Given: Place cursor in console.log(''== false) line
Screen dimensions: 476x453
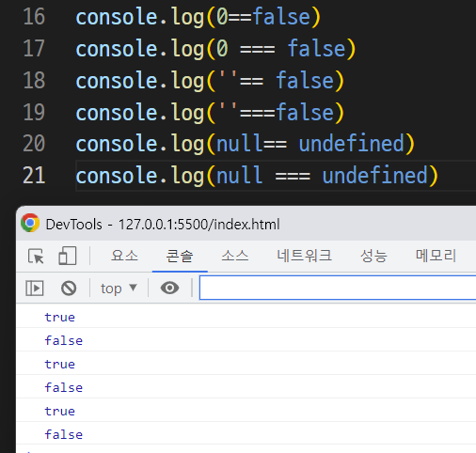Looking at the screenshot, I should [x=210, y=81].
